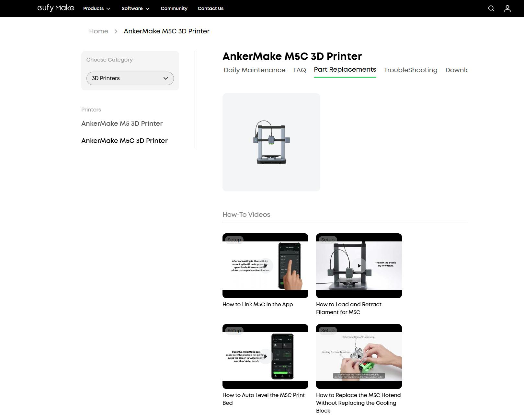Open How to Load and Retract Filament title
The image size is (524, 420).
point(348,308)
